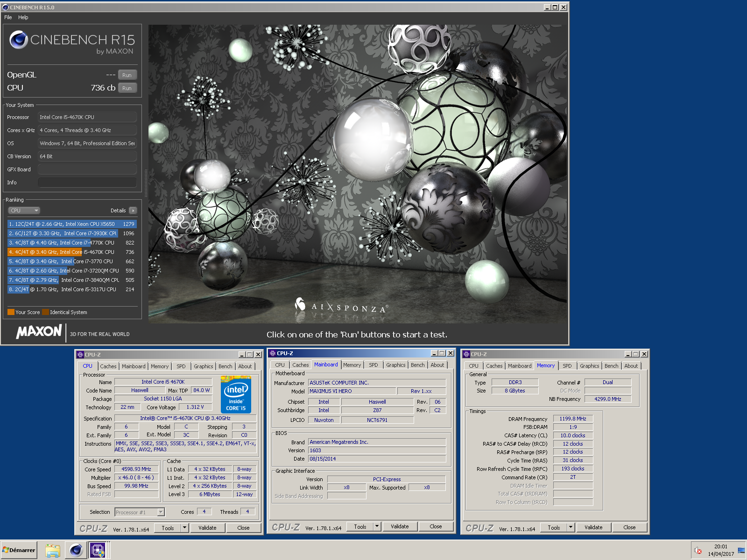Click Validate in middle CPU-Z
This screenshot has width=747, height=560.
tap(400, 526)
